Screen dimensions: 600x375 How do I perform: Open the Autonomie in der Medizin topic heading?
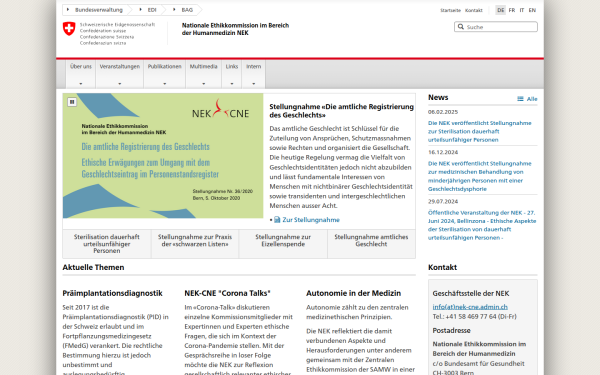click(354, 293)
